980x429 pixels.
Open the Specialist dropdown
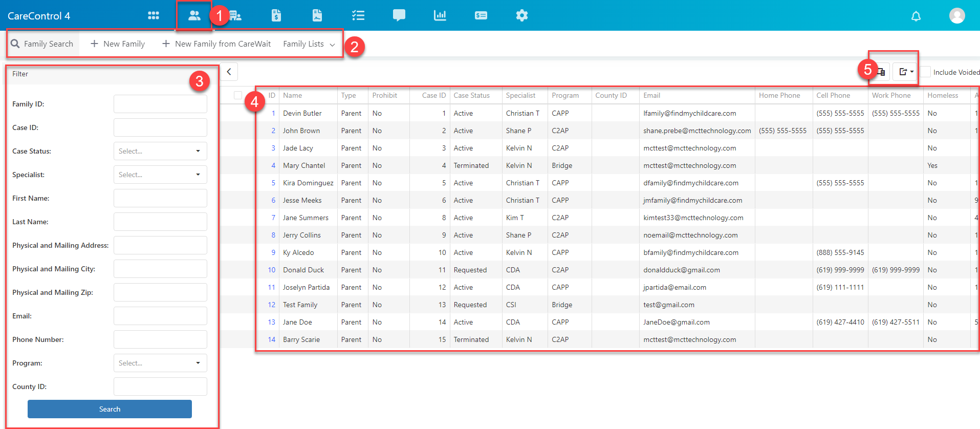pyautogui.click(x=160, y=175)
